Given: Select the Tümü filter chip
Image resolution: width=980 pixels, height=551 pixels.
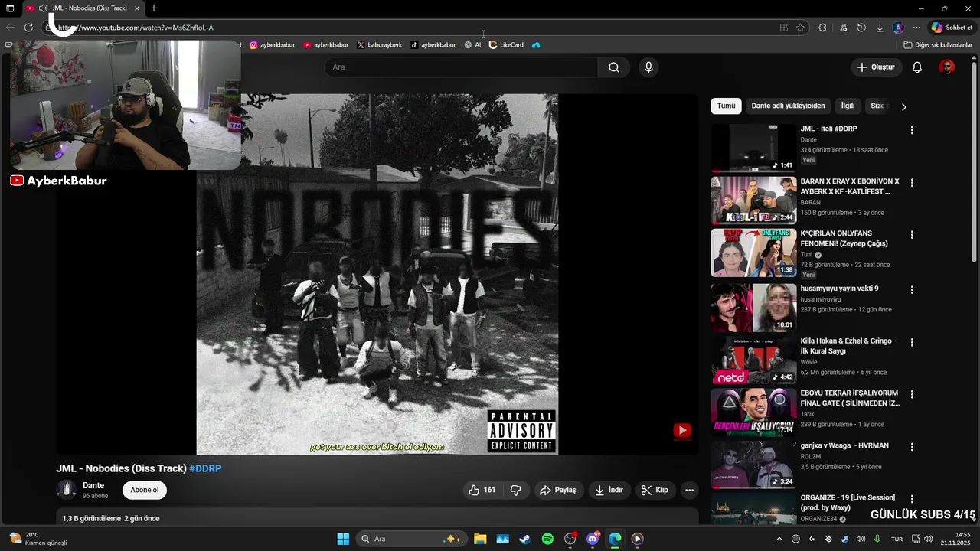Looking at the screenshot, I should click(726, 106).
